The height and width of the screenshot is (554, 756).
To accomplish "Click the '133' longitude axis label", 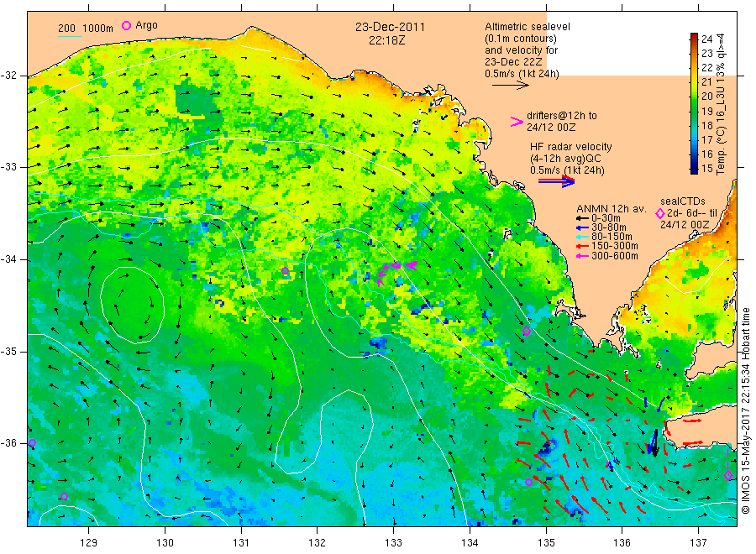I will (x=393, y=543).
